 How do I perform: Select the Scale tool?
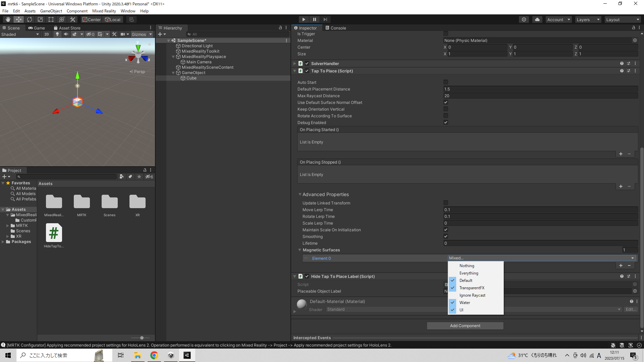pyautogui.click(x=40, y=19)
